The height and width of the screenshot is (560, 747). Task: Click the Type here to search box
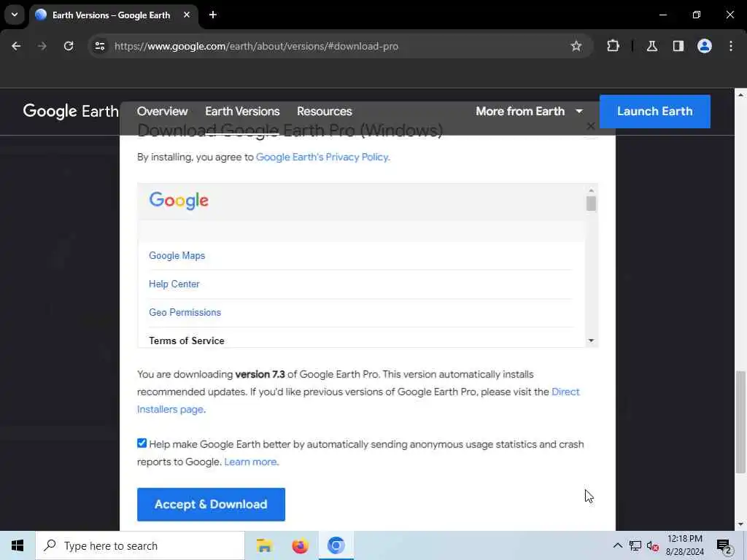140,545
